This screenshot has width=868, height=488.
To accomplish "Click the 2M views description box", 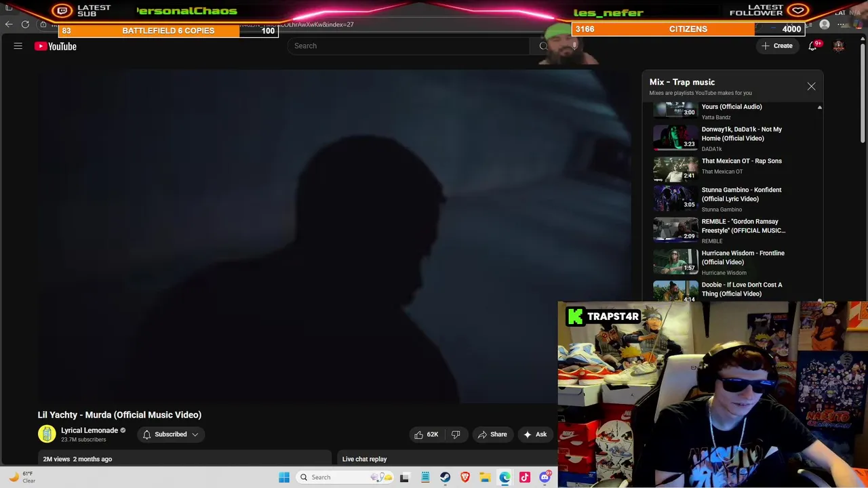I will pos(184,458).
